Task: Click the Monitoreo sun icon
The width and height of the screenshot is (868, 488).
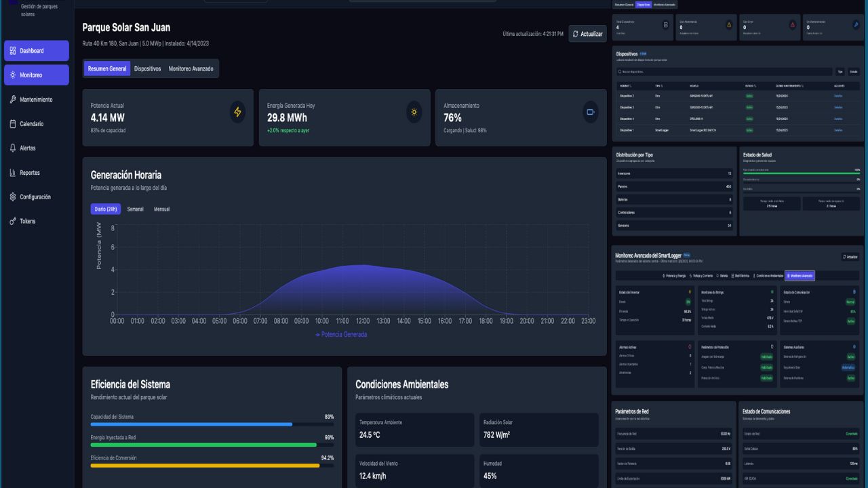Action: tap(13, 75)
